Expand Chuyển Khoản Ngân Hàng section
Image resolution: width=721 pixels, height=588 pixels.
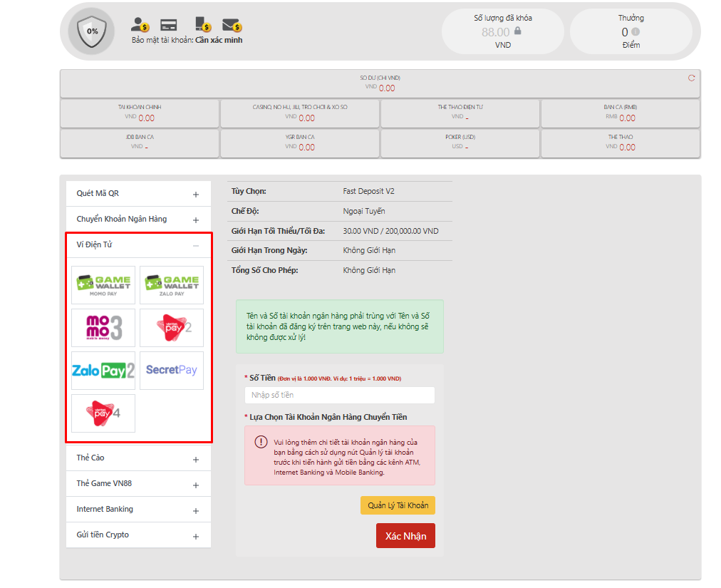(x=138, y=220)
